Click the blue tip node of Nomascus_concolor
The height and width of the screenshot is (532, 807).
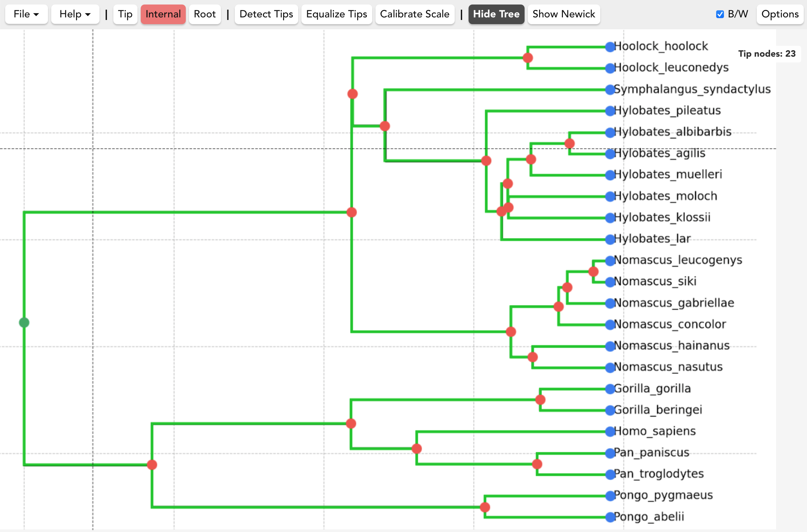(610, 325)
